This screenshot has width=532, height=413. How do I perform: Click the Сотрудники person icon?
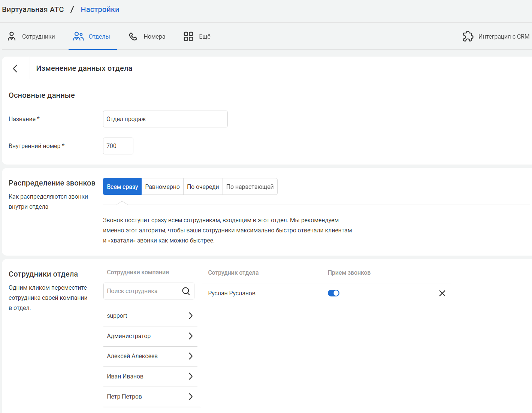(12, 36)
